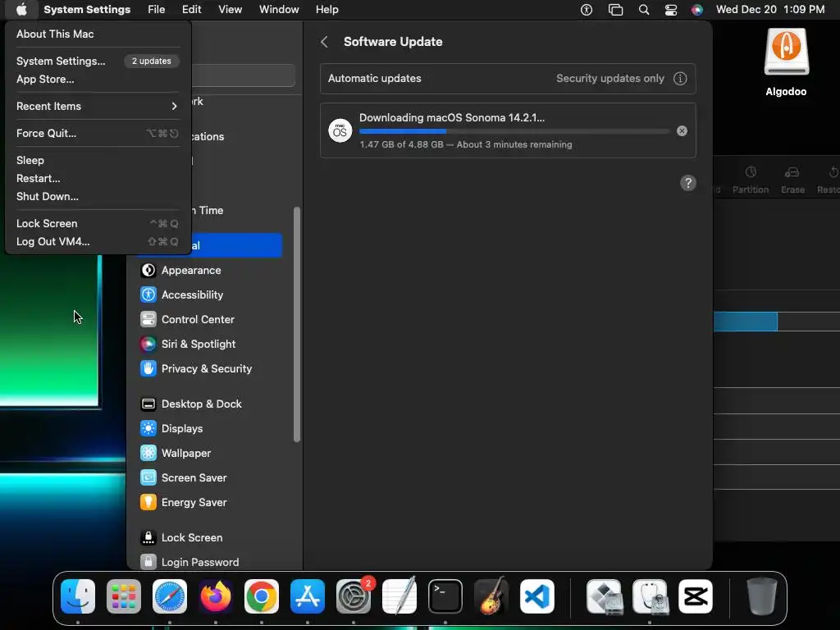
Task: Choose Force Quit… from Apple menu
Action: tap(98, 134)
